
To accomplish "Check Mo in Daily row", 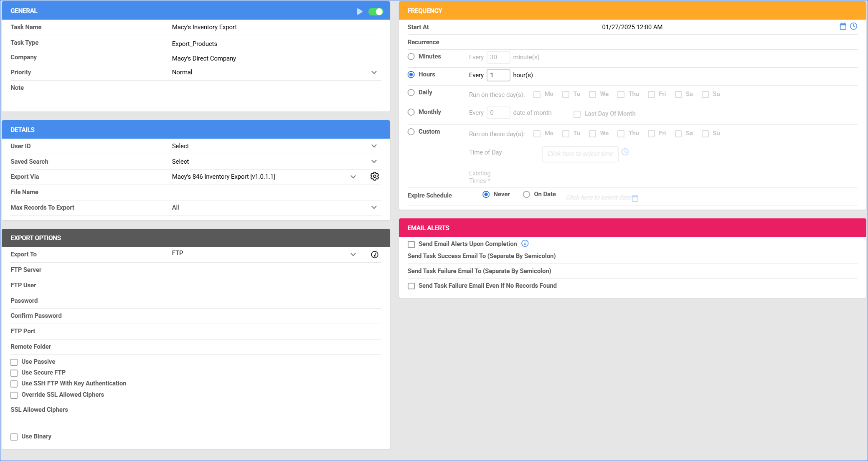I will 537,94.
